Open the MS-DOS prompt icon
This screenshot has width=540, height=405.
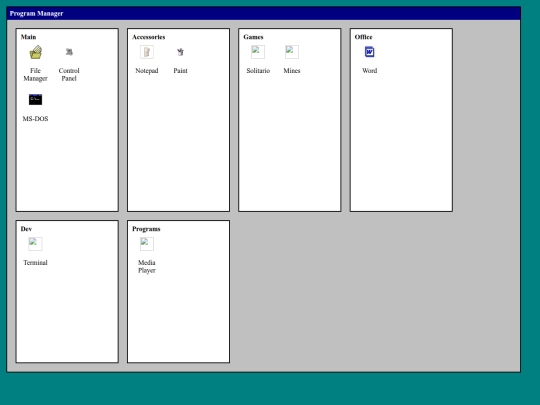[35, 100]
